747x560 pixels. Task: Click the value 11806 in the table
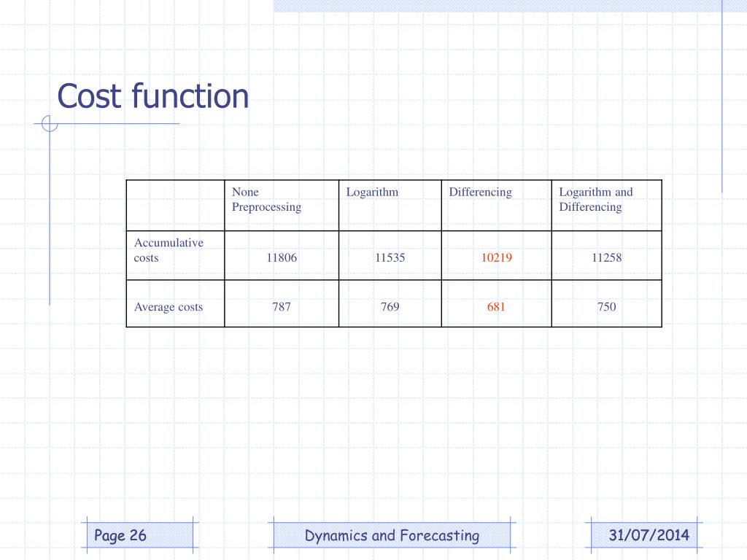coord(282,257)
